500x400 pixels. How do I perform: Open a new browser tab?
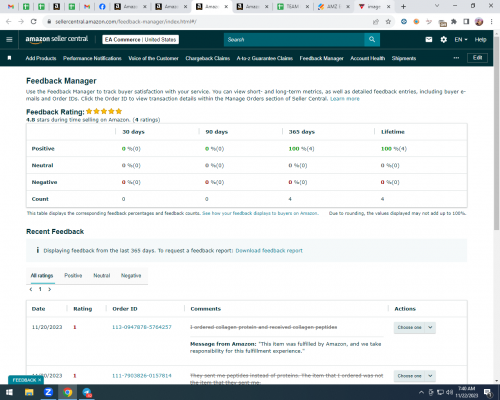pyautogui.click(x=403, y=6)
